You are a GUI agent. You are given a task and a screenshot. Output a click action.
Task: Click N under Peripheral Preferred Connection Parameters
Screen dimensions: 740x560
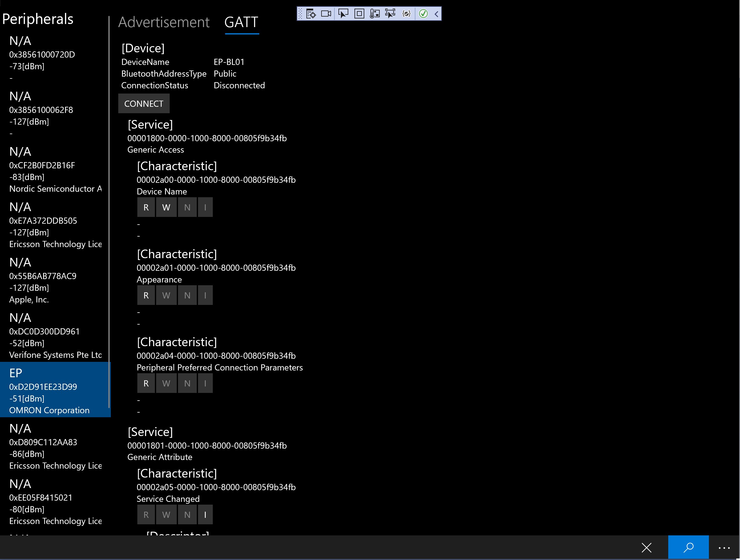[x=187, y=383]
